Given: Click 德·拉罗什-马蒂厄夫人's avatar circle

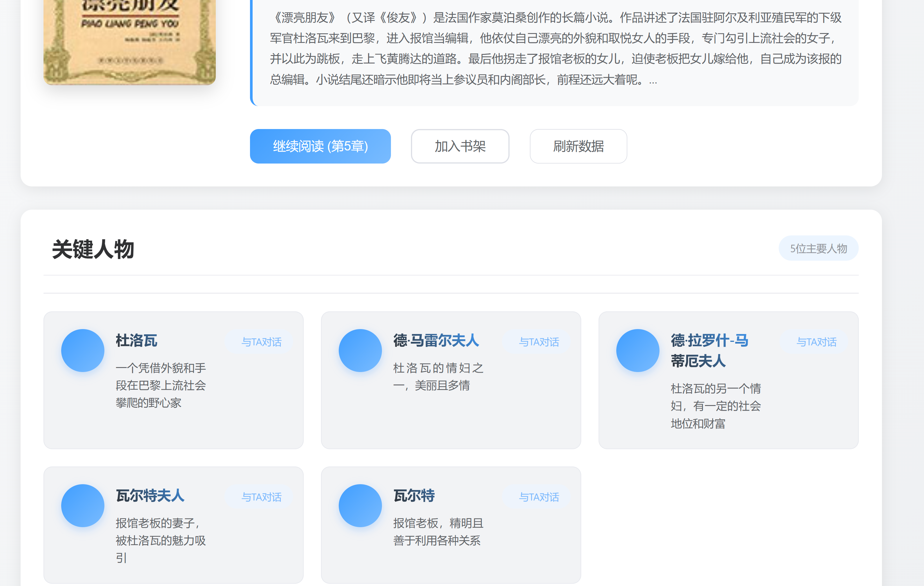Looking at the screenshot, I should coord(637,350).
